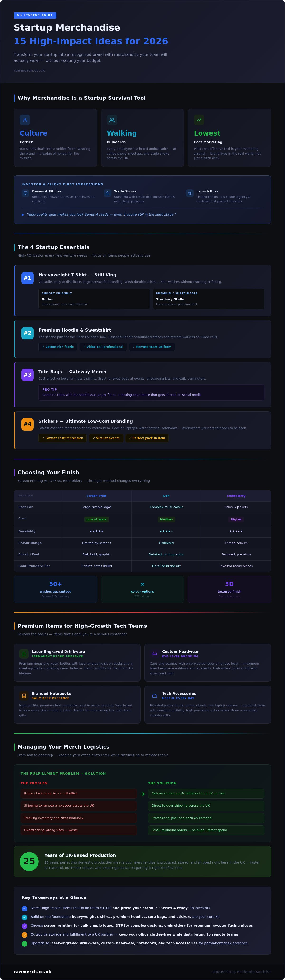Image resolution: width=285 pixels, height=980 pixels.
Task: Click the UK STARTUP GUIDE badge
Action: tap(35, 15)
